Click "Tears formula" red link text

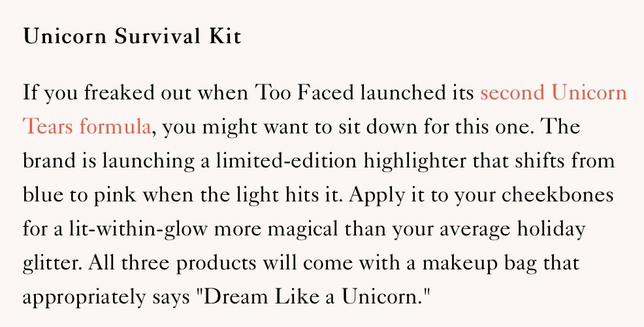pyautogui.click(x=87, y=127)
